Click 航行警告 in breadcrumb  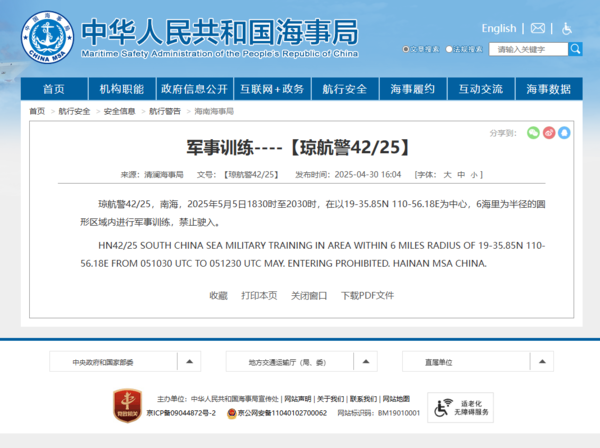tap(165, 111)
